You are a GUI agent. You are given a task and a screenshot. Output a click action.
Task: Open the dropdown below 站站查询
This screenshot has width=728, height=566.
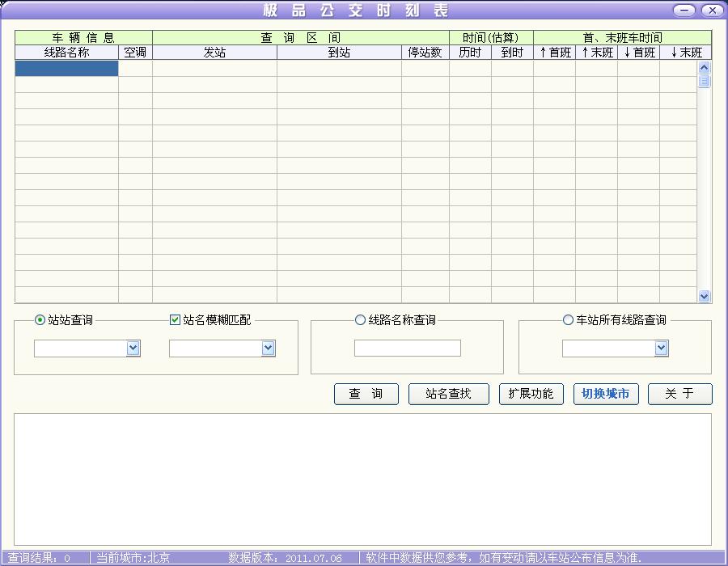tap(133, 348)
